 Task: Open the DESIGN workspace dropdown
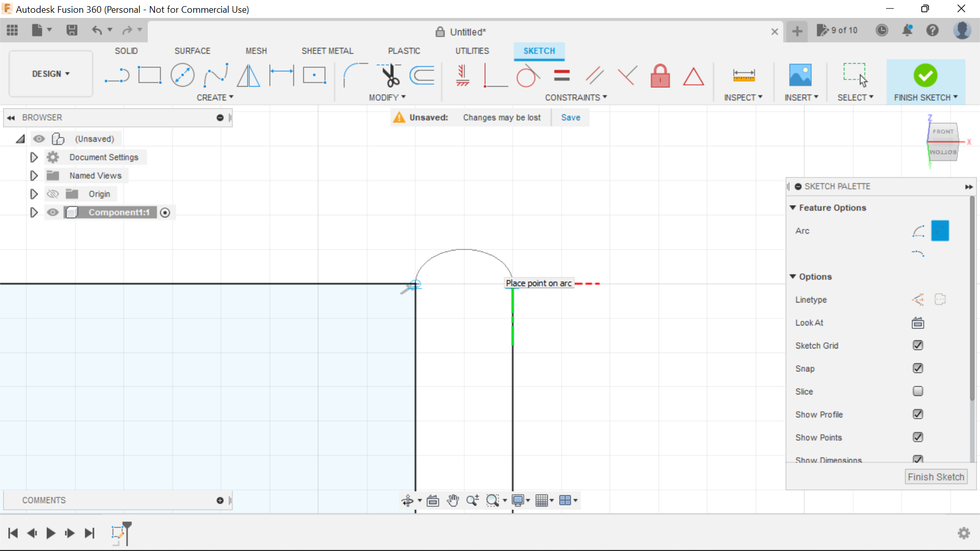(51, 74)
